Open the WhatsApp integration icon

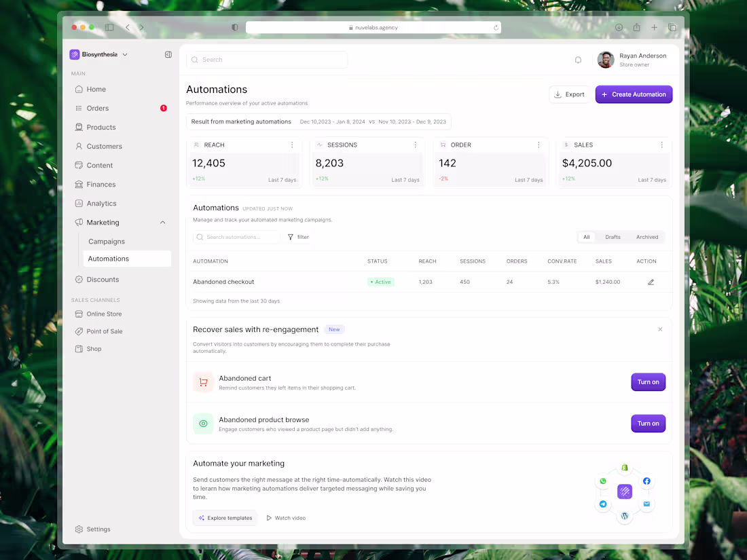[x=603, y=480]
